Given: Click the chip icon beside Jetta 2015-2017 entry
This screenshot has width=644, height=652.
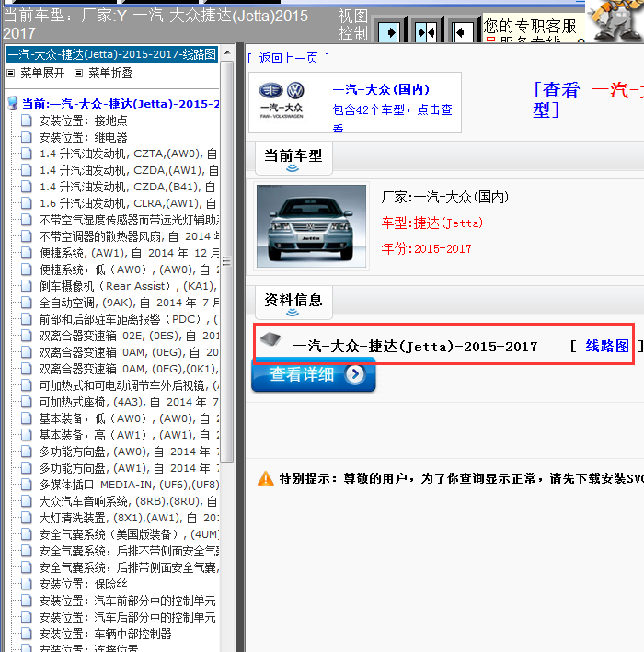Looking at the screenshot, I should point(270,339).
